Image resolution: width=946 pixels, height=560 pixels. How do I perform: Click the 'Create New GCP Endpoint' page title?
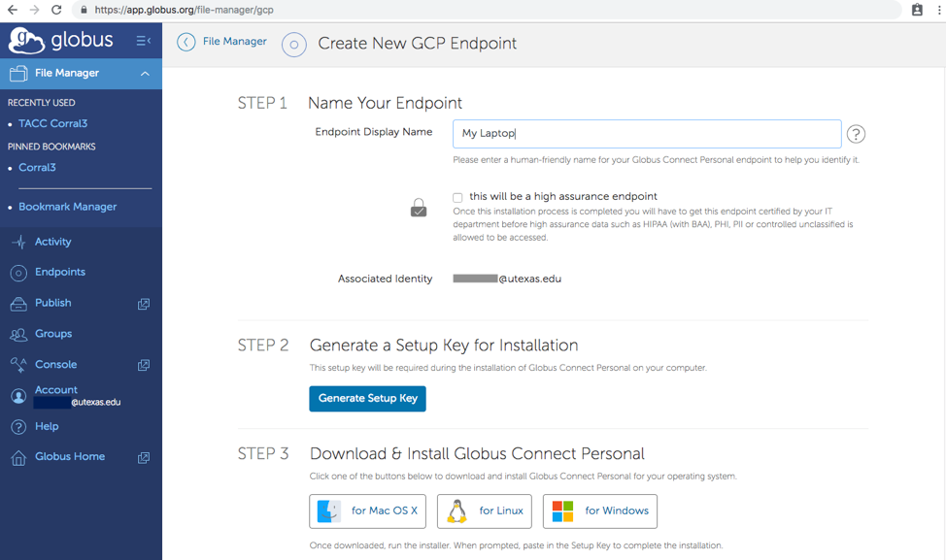[417, 44]
